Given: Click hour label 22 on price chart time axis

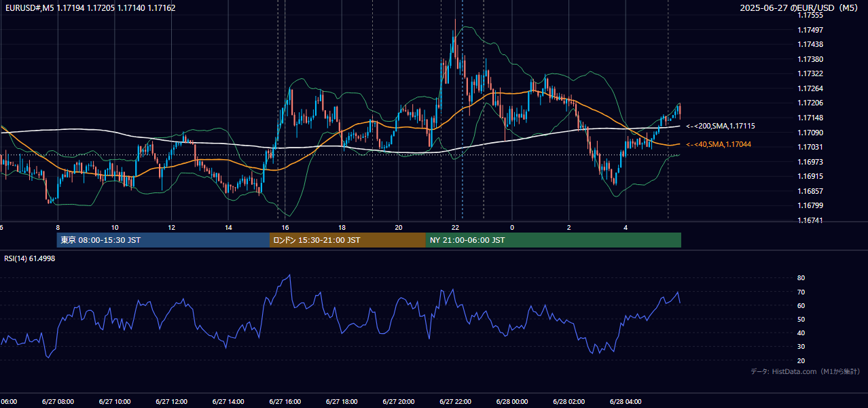Looking at the screenshot, I should pos(456,227).
